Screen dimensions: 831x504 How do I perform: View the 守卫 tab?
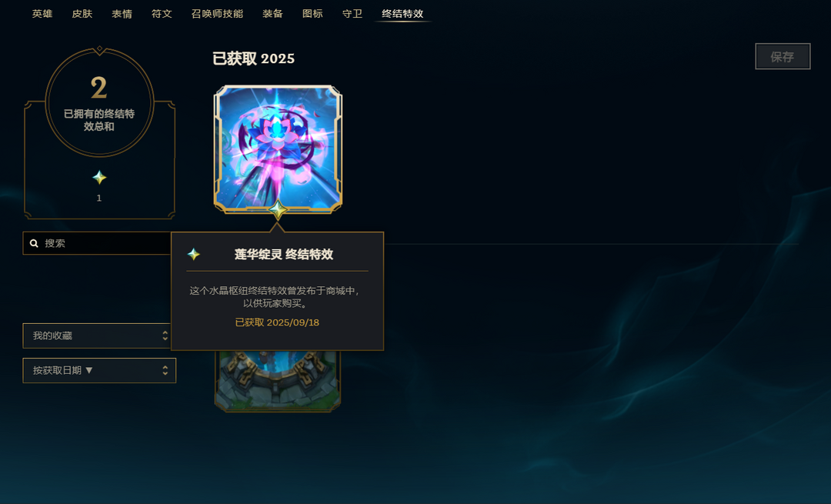coord(352,14)
